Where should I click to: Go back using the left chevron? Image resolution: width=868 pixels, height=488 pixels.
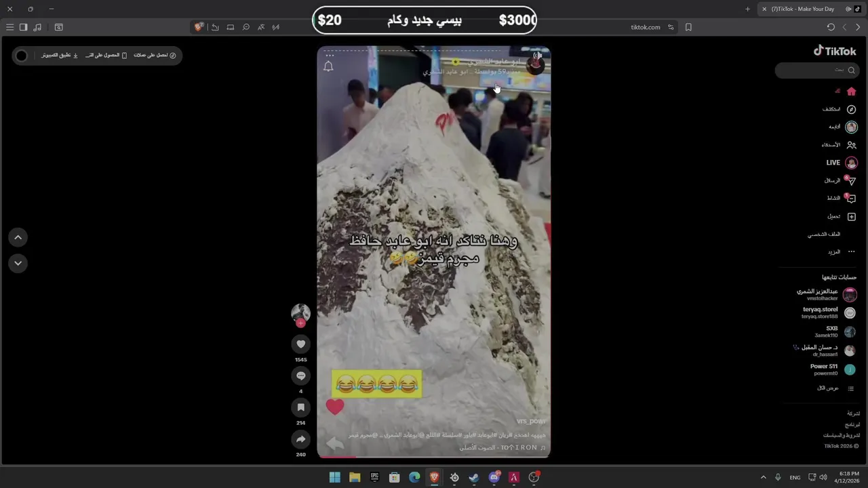pos(844,27)
